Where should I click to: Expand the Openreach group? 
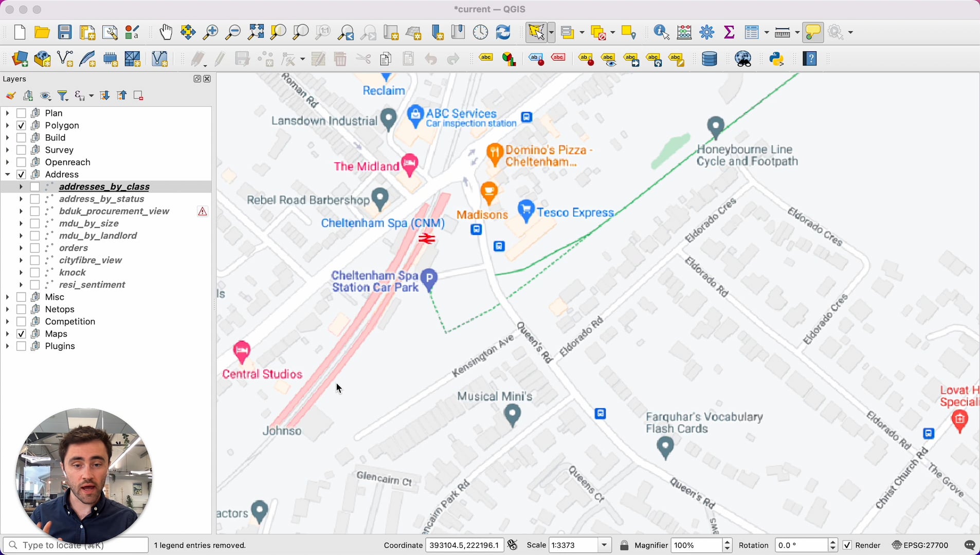click(7, 162)
